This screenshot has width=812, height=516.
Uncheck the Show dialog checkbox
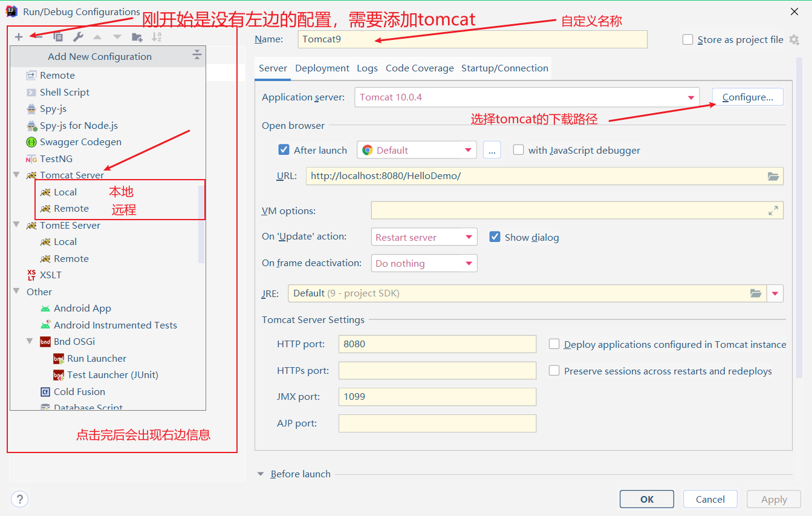495,237
